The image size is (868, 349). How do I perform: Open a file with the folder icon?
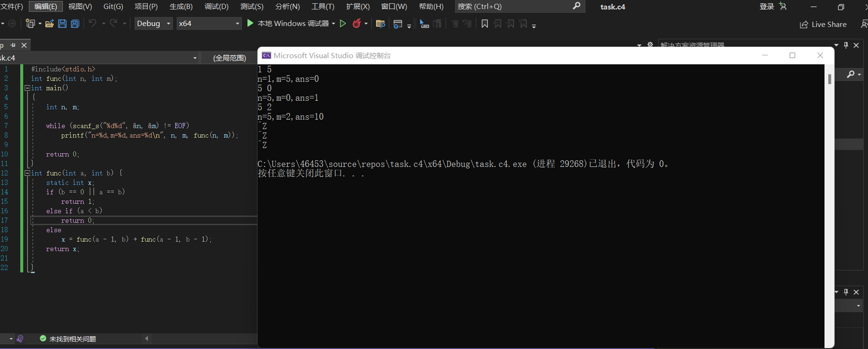click(49, 24)
